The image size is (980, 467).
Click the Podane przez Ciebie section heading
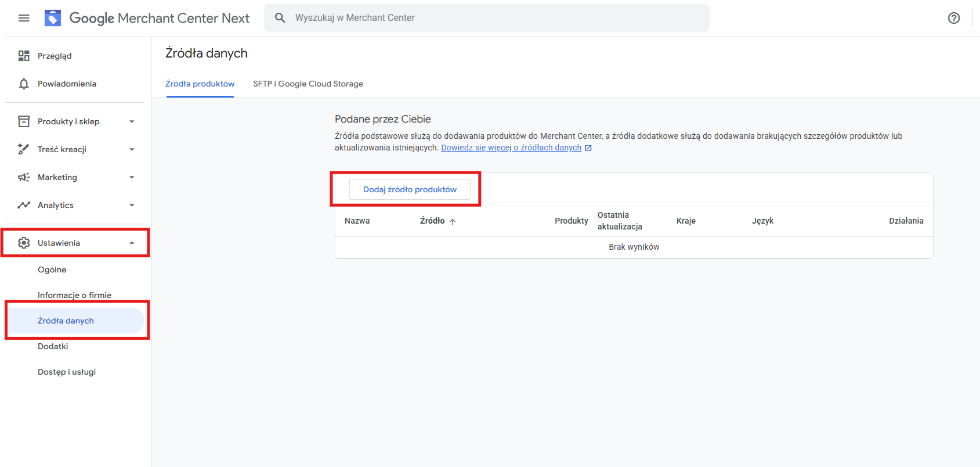383,119
